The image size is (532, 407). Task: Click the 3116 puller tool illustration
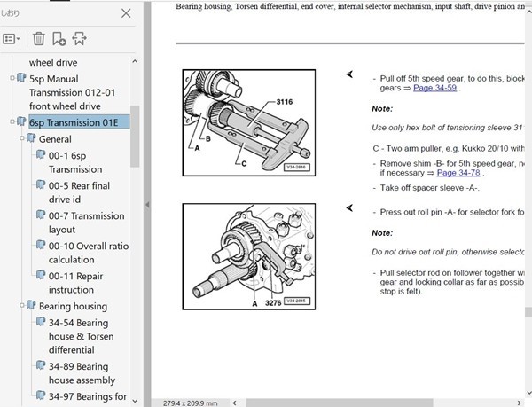coord(248,122)
